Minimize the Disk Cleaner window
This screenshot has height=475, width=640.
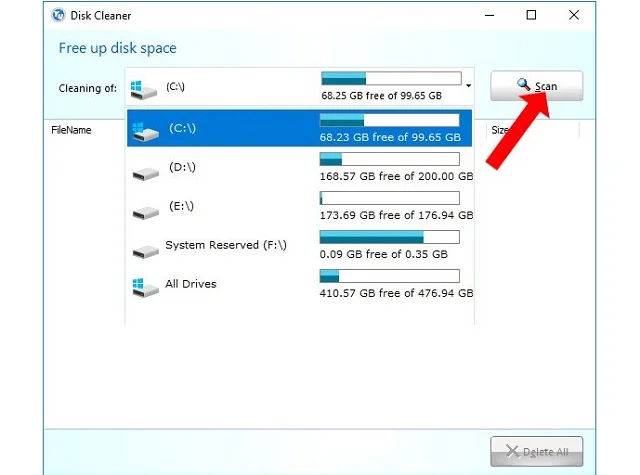(489, 16)
